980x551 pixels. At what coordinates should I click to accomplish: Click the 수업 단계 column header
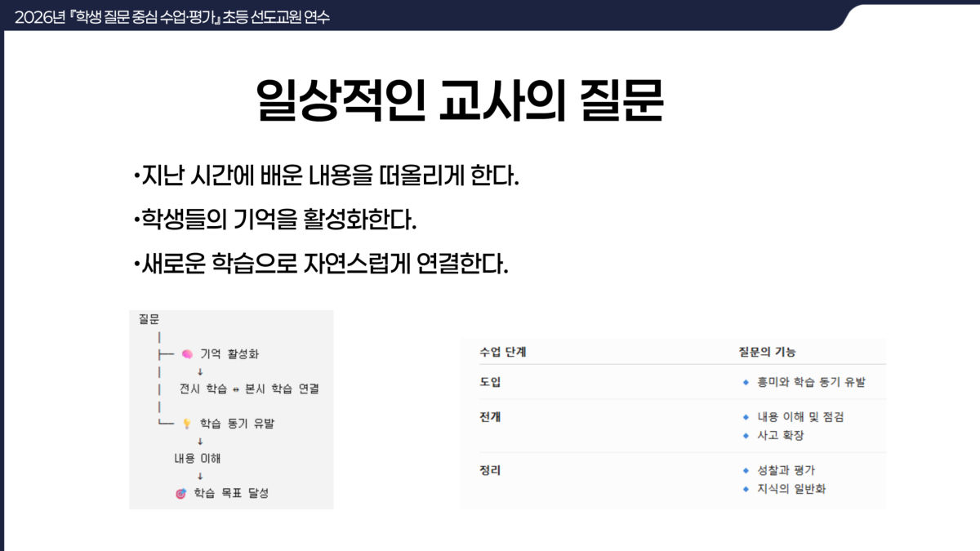pyautogui.click(x=503, y=352)
